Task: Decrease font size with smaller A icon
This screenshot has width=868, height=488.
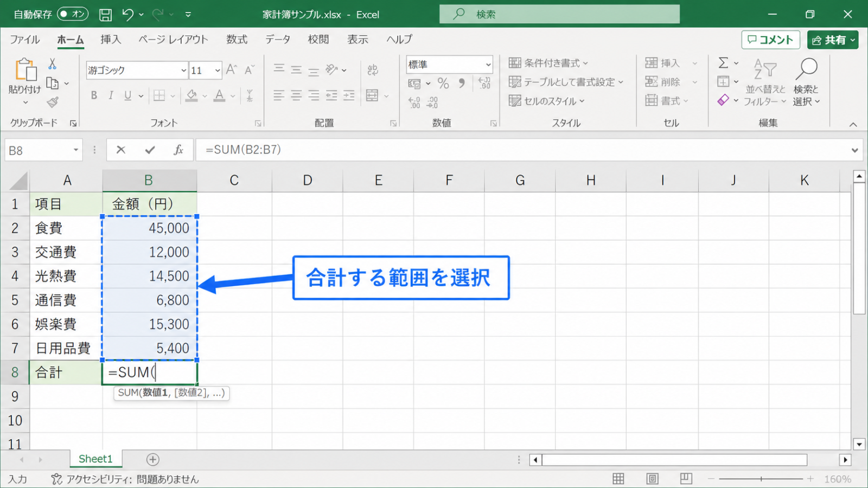Action: click(250, 70)
